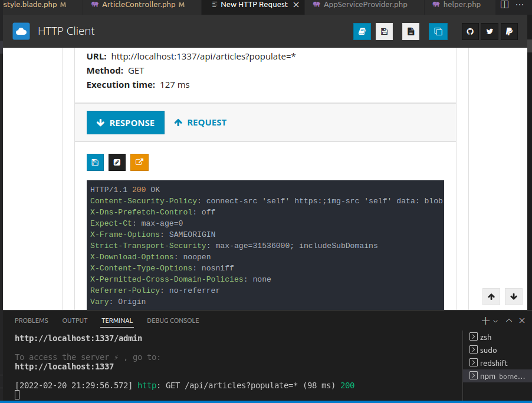Screen dimensions: 532x403
Task: Click the 'HTTP Client' title text
Action: pos(66,31)
